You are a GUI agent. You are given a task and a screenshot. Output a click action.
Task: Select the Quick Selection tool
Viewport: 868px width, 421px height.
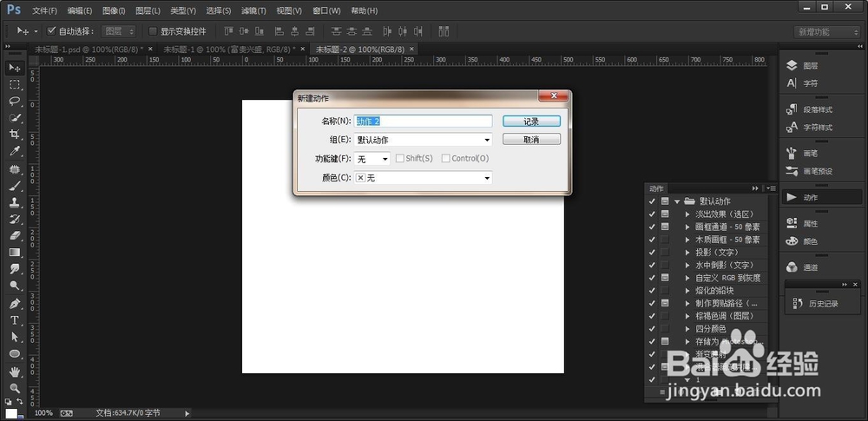pyautogui.click(x=15, y=118)
